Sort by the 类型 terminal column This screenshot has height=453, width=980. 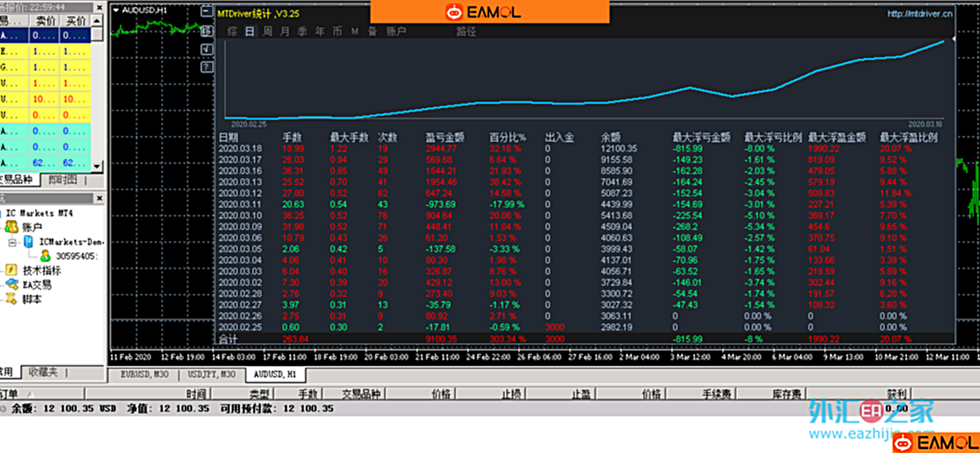(x=260, y=394)
